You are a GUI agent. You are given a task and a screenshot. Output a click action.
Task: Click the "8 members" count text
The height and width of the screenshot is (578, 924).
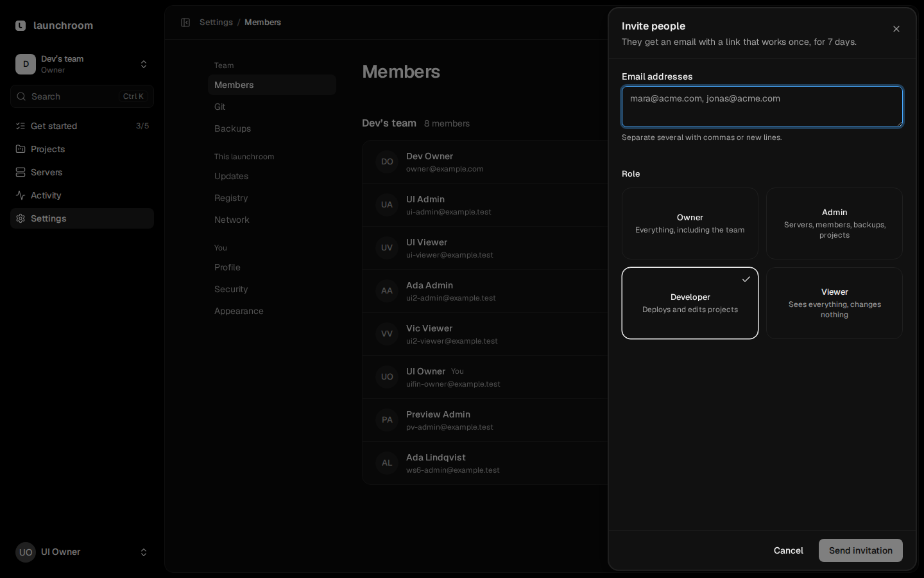pos(447,123)
